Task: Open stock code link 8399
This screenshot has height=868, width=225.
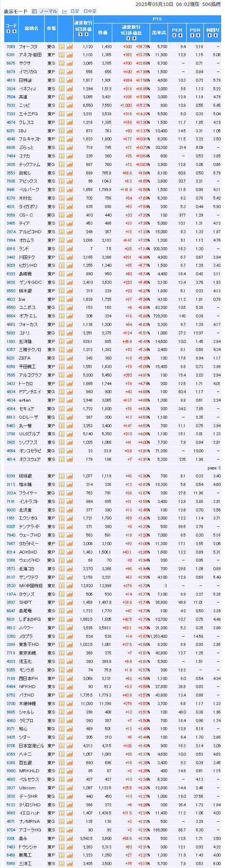Action: pyautogui.click(x=11, y=476)
